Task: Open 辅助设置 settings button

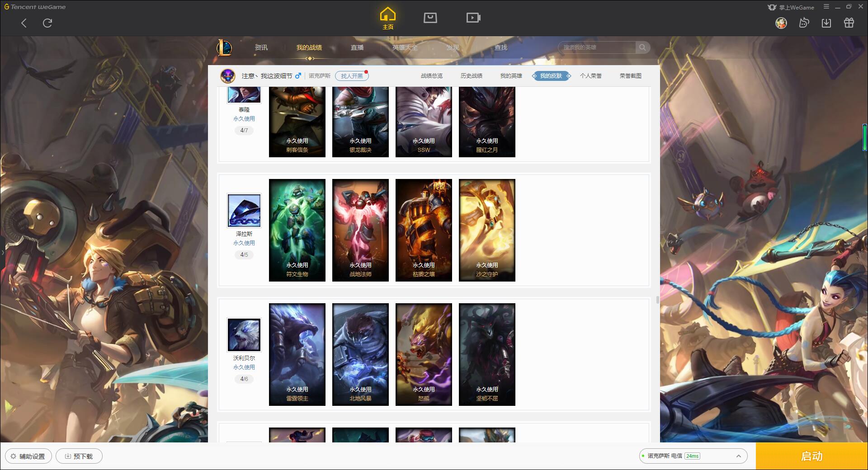Action: [28, 456]
